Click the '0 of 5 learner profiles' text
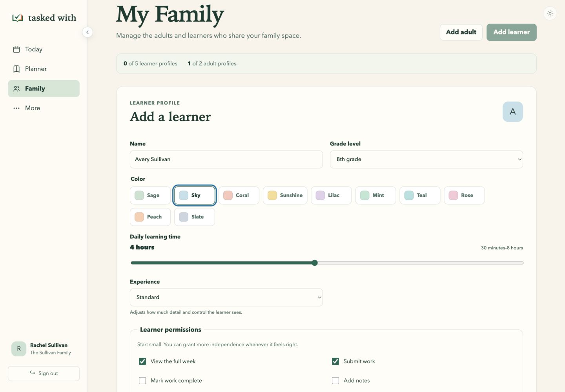 150,64
